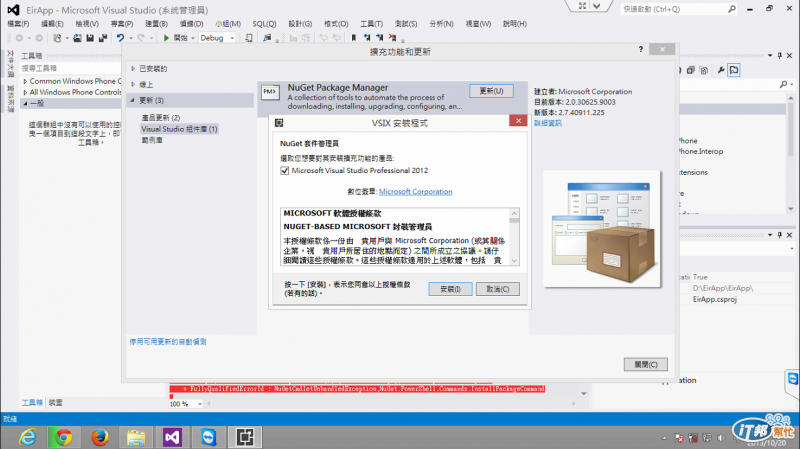The image size is (800, 449).
Task: Click the wrench properties icon in Solution Explorer
Action: tap(721, 70)
